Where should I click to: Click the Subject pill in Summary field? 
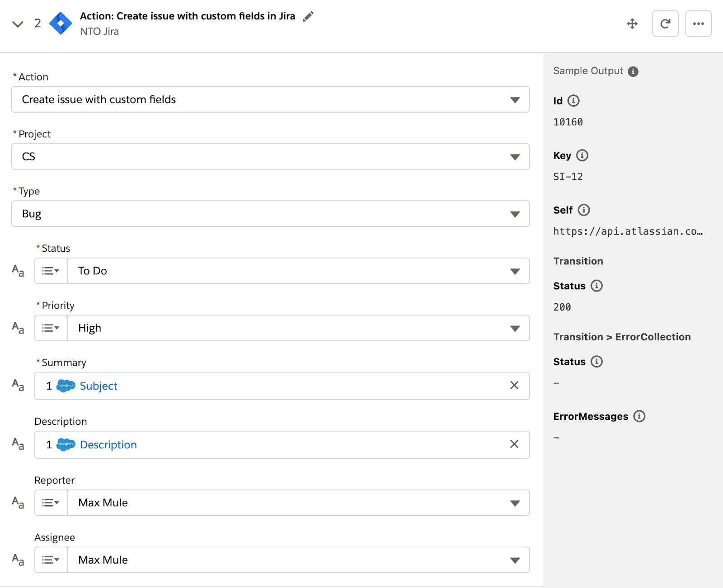[98, 386]
